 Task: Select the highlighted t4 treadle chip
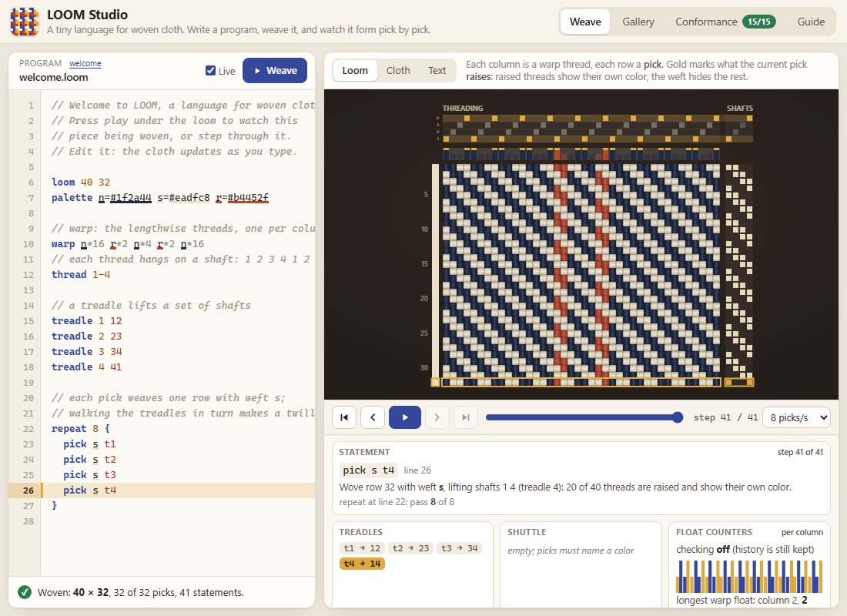(362, 564)
